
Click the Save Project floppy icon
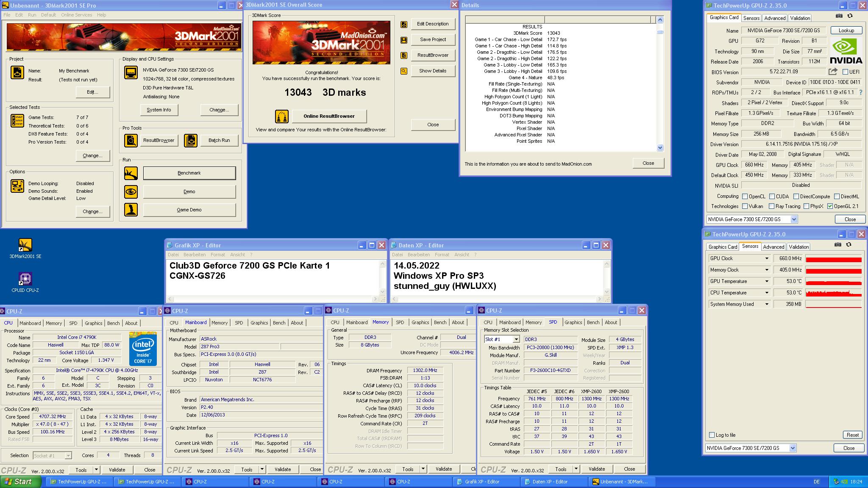(x=404, y=40)
